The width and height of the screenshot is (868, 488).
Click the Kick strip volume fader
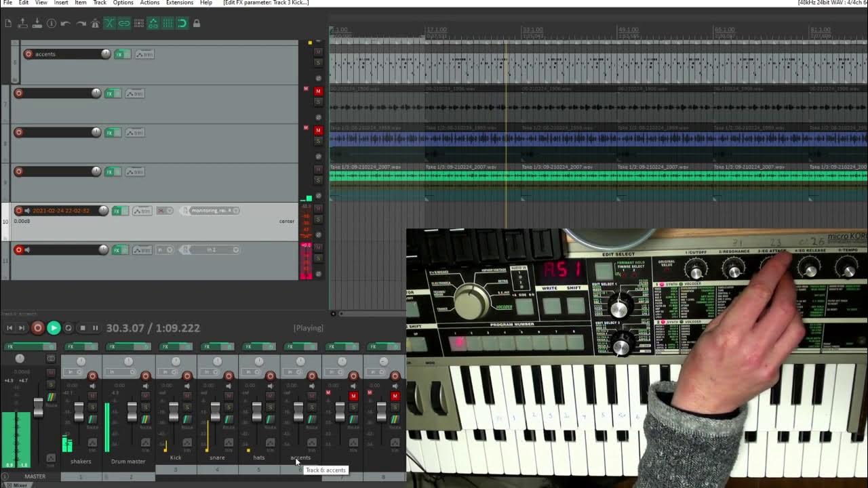point(174,411)
